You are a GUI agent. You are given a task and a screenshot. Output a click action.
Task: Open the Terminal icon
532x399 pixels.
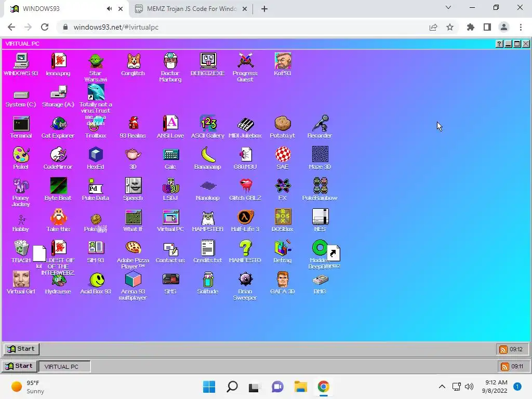[x=21, y=124]
